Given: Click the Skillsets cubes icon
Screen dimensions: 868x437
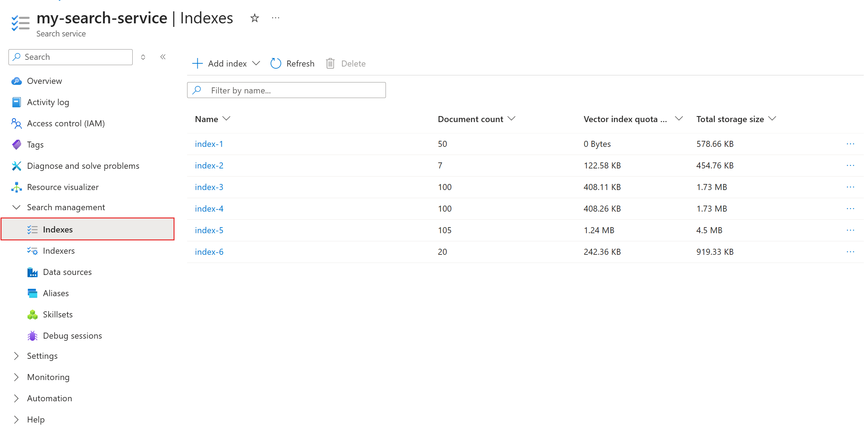Looking at the screenshot, I should point(32,315).
